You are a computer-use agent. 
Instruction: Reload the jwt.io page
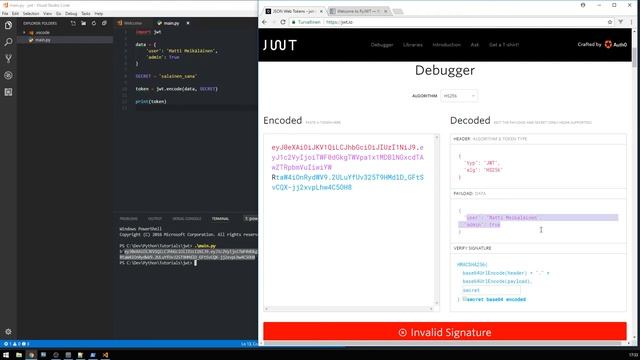pyautogui.click(x=283, y=22)
